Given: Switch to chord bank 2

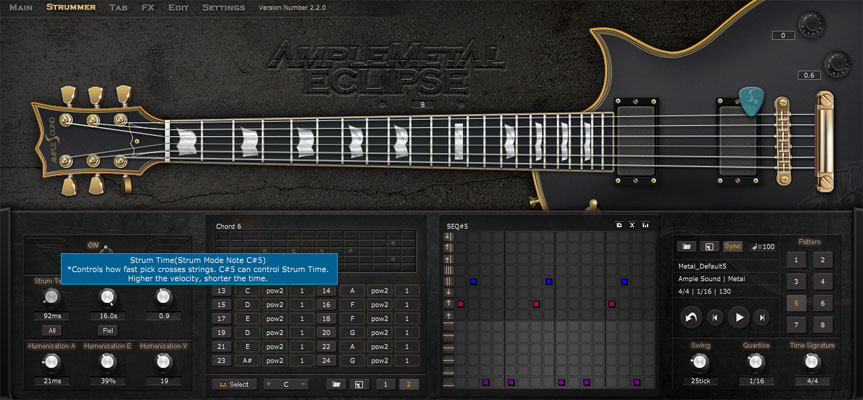Looking at the screenshot, I should [x=408, y=385].
